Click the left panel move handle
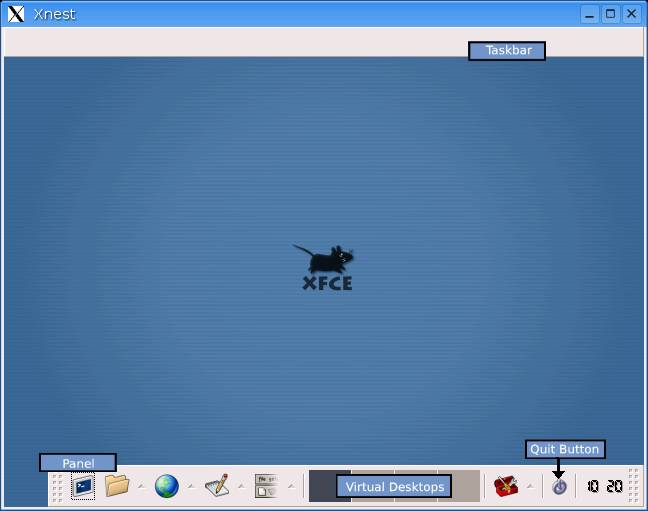This screenshot has width=648, height=511. tap(57, 488)
